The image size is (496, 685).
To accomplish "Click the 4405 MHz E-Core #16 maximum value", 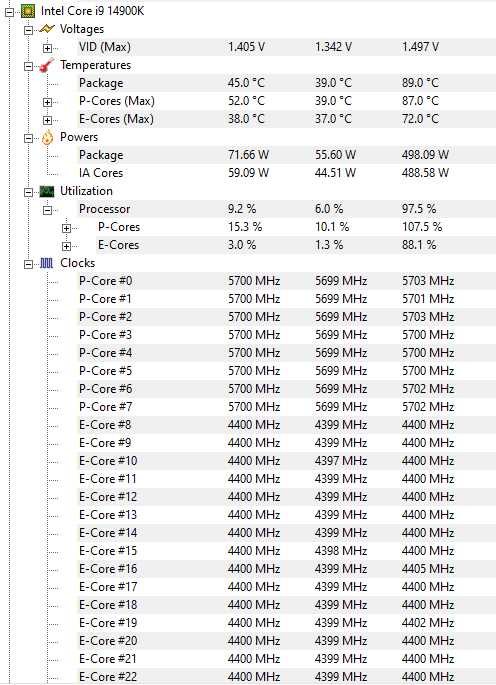I will pyautogui.click(x=428, y=569).
